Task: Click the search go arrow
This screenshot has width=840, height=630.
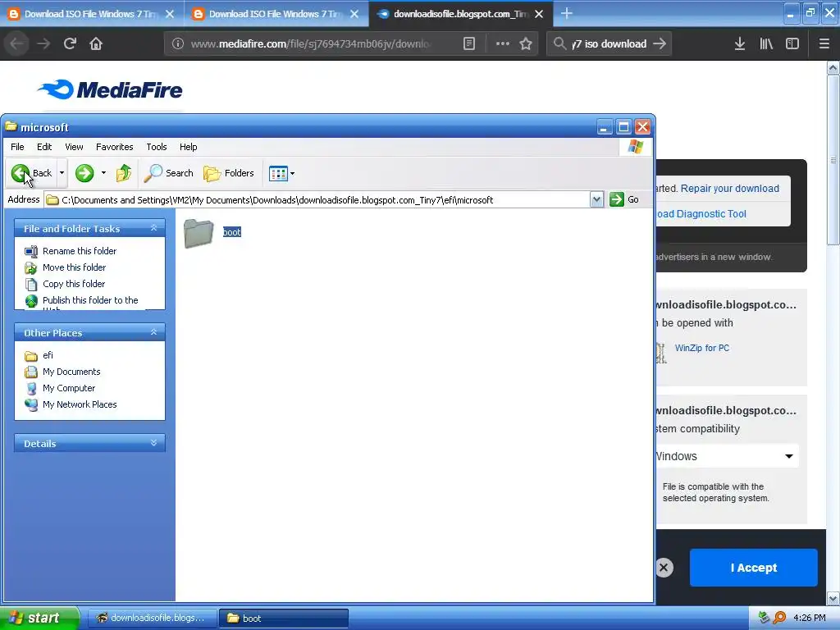Action: pyautogui.click(x=660, y=43)
